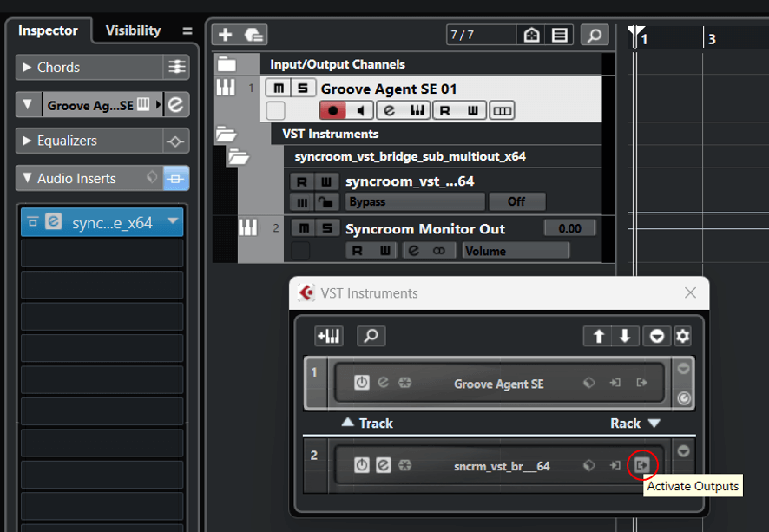Mute the Groove Agent SE 01 track
The image size is (769, 532).
click(278, 89)
